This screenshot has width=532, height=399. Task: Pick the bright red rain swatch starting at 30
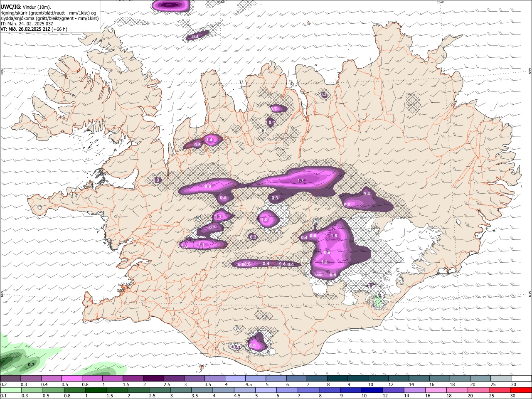pyautogui.click(x=521, y=390)
